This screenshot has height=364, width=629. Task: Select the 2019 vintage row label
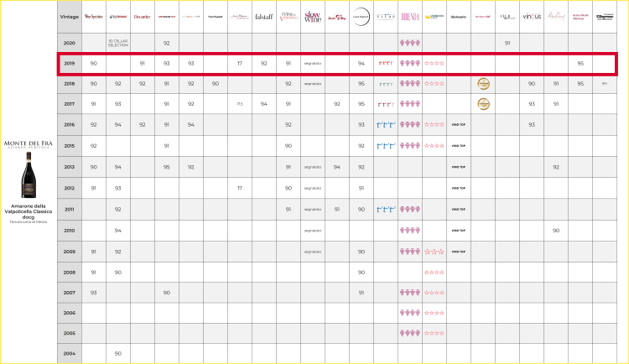(70, 64)
